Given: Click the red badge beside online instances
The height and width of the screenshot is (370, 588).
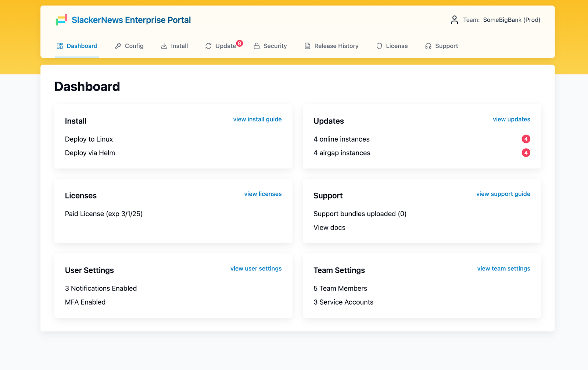Looking at the screenshot, I should pos(526,139).
